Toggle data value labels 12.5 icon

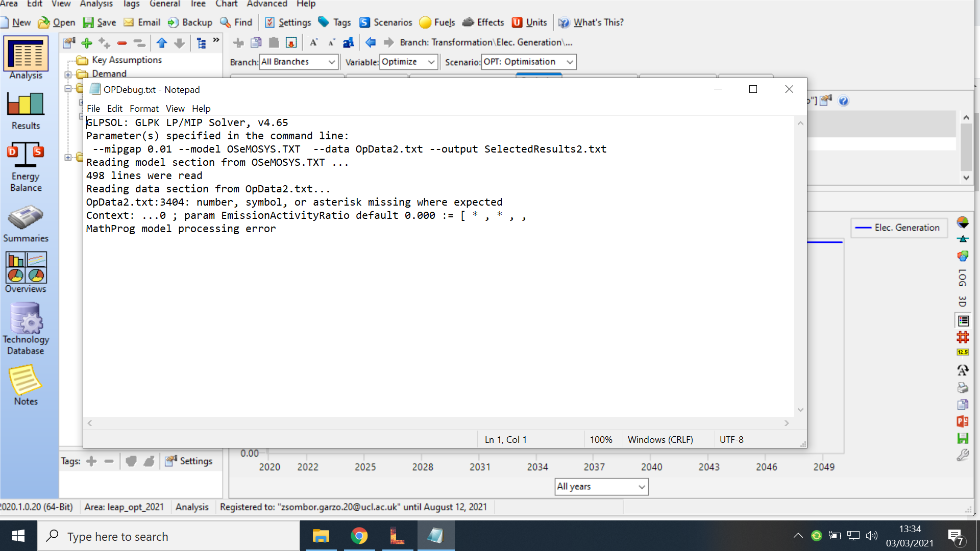click(x=963, y=353)
